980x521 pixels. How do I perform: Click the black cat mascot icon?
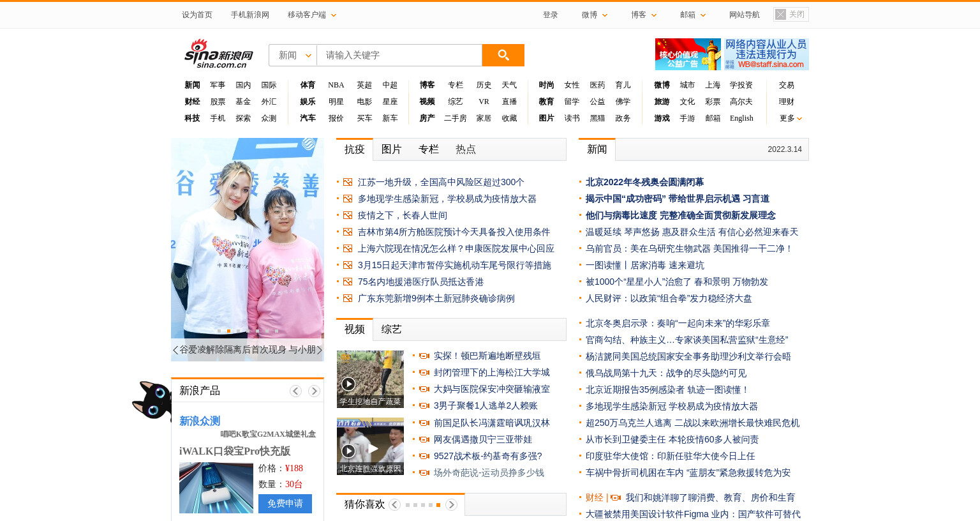(x=152, y=400)
